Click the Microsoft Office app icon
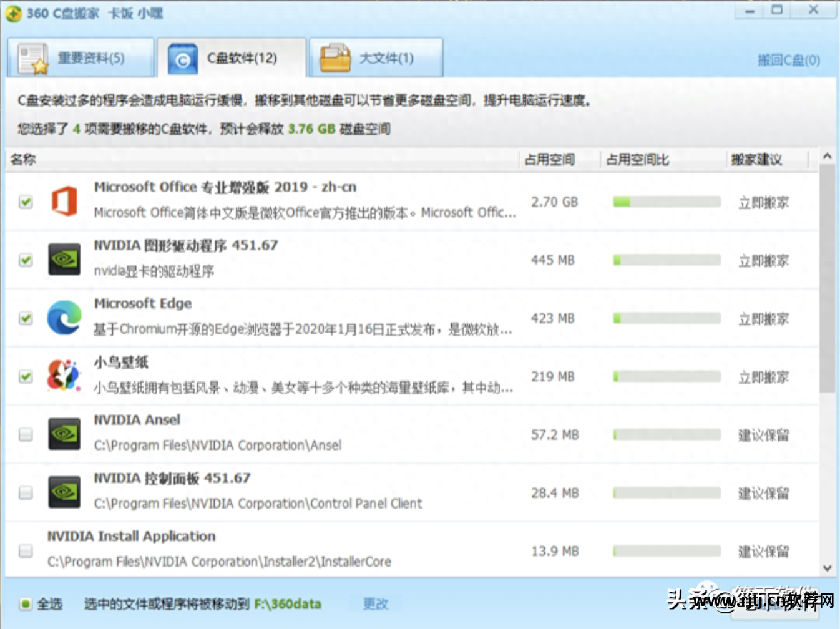 pos(64,202)
